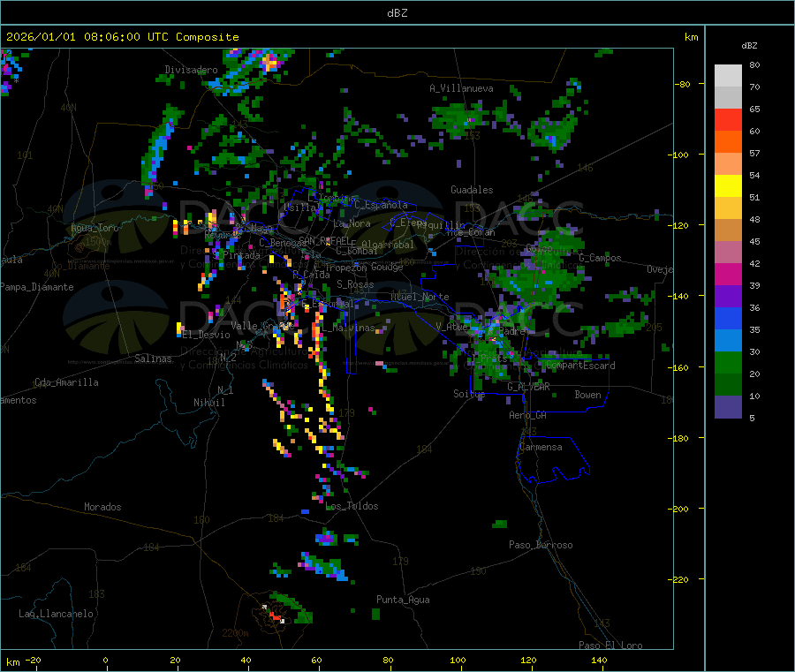Click the El_Desvio map label
Screen dimensions: 795x672
pos(206,335)
